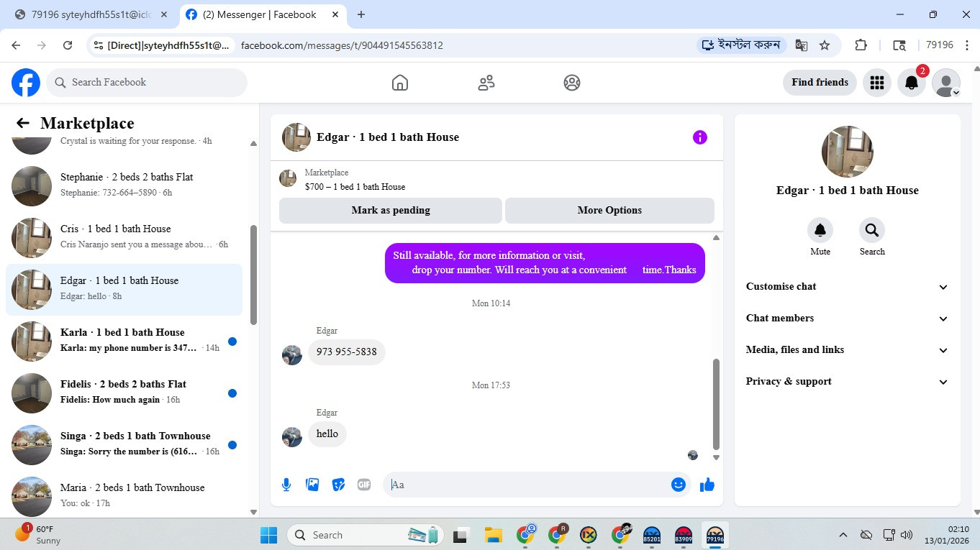
Task: Open Singa 2 beds 1 bath Townhouse chat
Action: pyautogui.click(x=124, y=444)
